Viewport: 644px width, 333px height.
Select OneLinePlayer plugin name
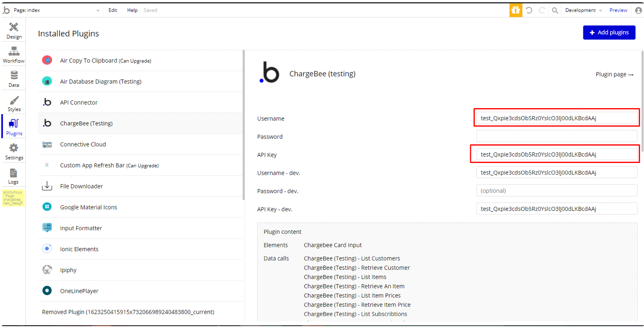[79, 291]
